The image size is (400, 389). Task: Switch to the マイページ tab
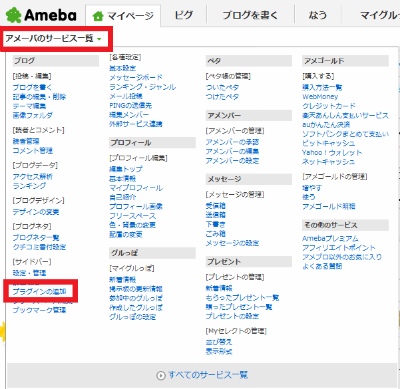click(123, 16)
